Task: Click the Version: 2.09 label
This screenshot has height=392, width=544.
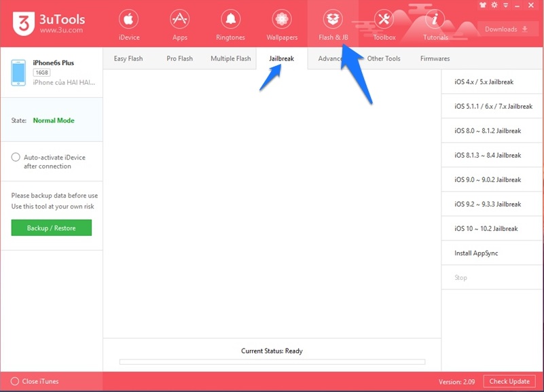Action: click(x=456, y=382)
